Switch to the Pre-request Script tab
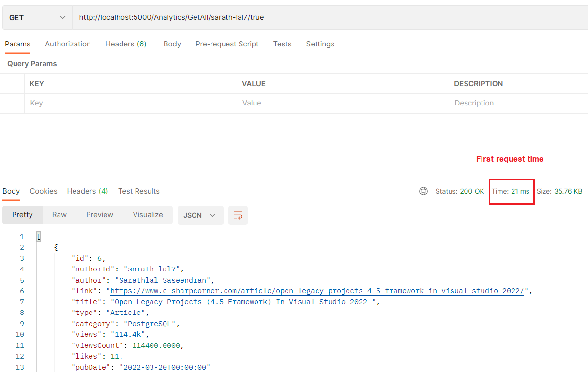 (x=226, y=44)
